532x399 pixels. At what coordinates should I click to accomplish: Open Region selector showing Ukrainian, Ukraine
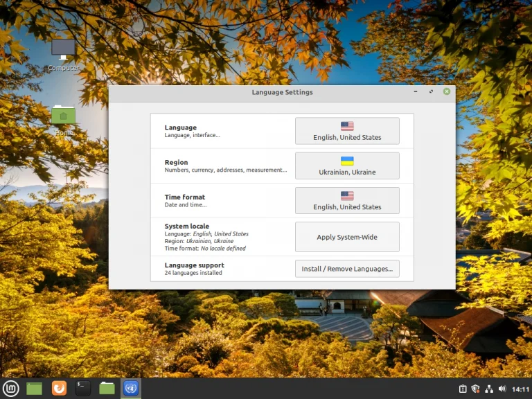coord(347,166)
